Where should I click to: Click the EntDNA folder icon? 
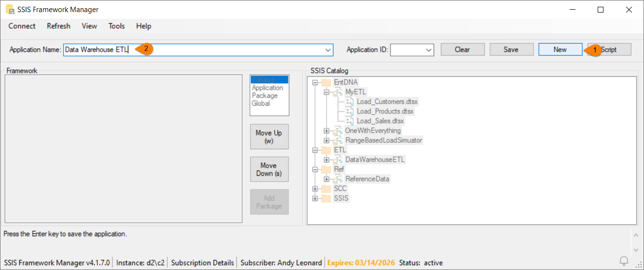[327, 82]
